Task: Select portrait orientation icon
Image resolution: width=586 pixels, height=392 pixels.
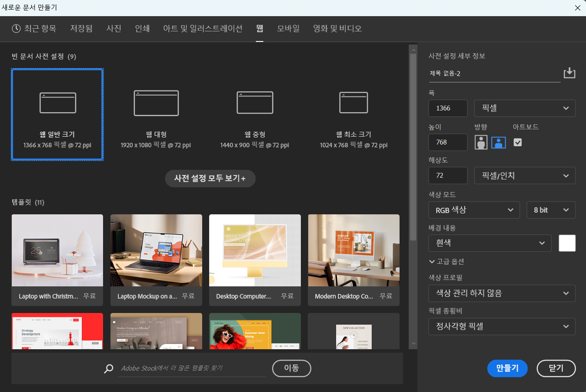Action: pyautogui.click(x=481, y=142)
